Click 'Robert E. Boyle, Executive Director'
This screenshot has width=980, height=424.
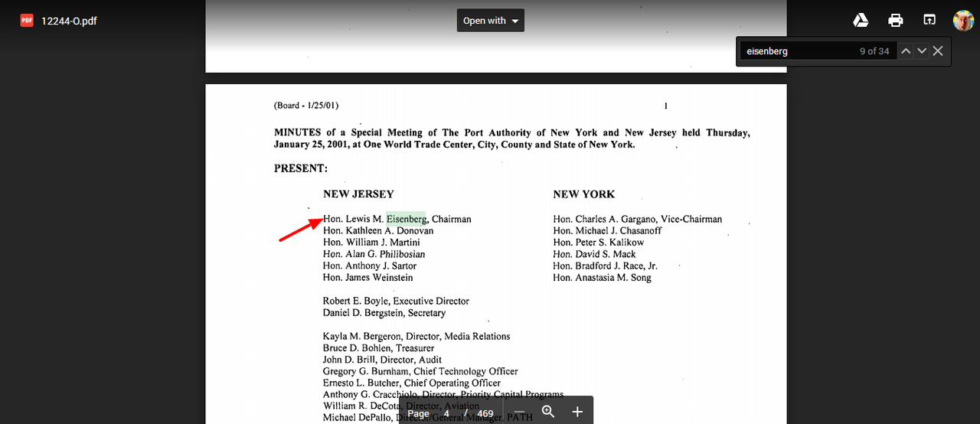396,302
